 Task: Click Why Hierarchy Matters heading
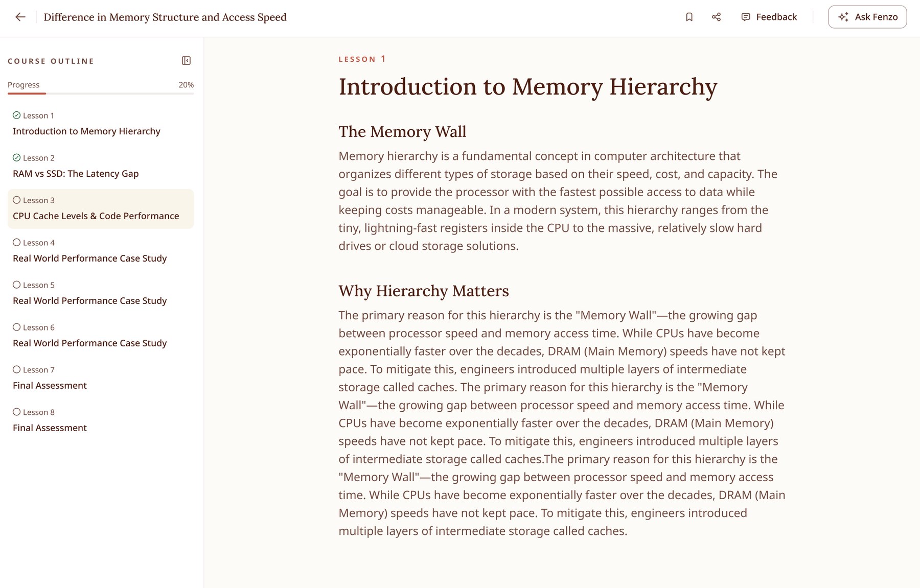tap(424, 291)
